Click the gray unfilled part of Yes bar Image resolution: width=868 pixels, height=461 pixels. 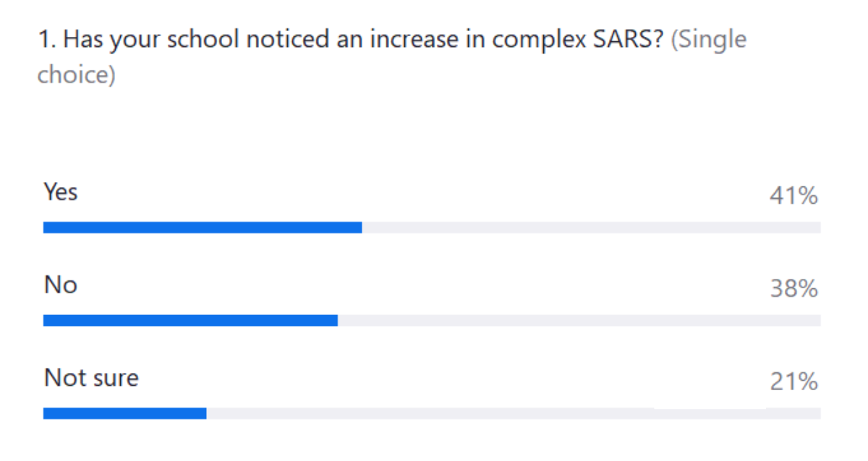pyautogui.click(x=590, y=228)
